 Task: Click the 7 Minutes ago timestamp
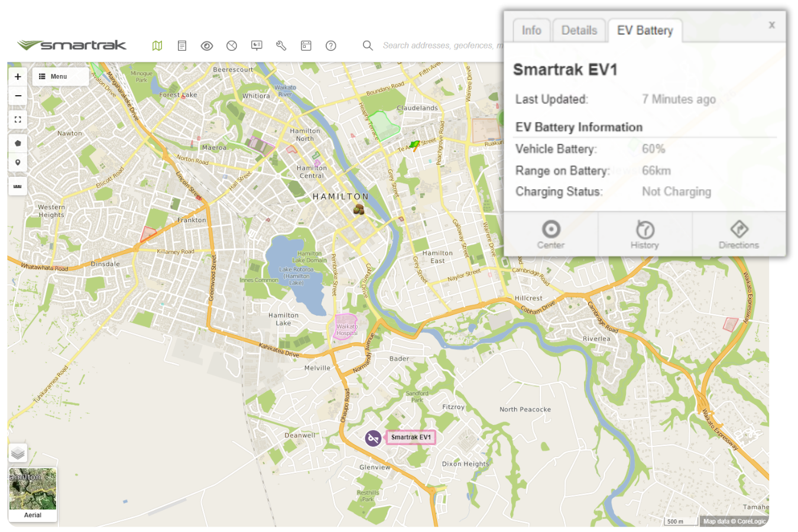click(x=679, y=99)
